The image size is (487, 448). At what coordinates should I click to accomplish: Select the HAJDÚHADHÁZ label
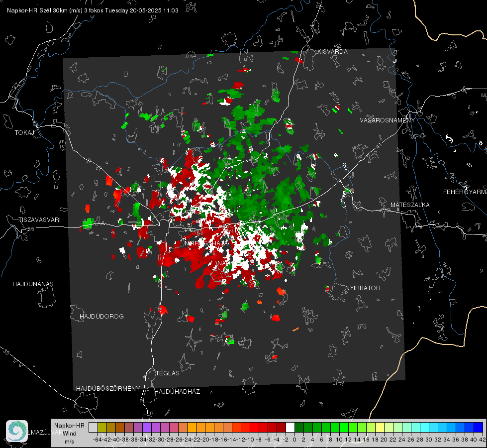(x=177, y=392)
